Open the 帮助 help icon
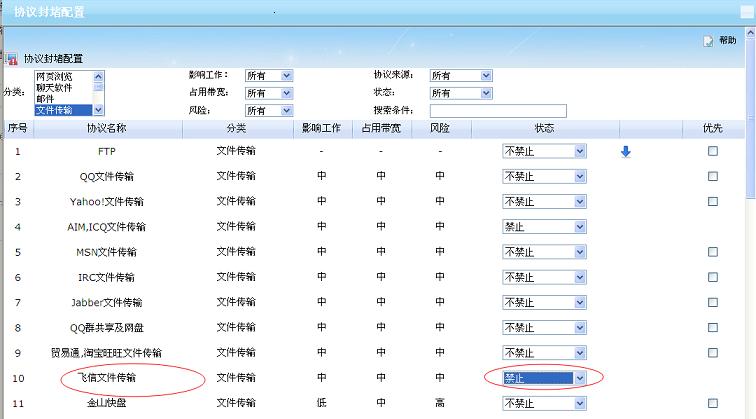The height and width of the screenshot is (419, 756). tap(709, 41)
